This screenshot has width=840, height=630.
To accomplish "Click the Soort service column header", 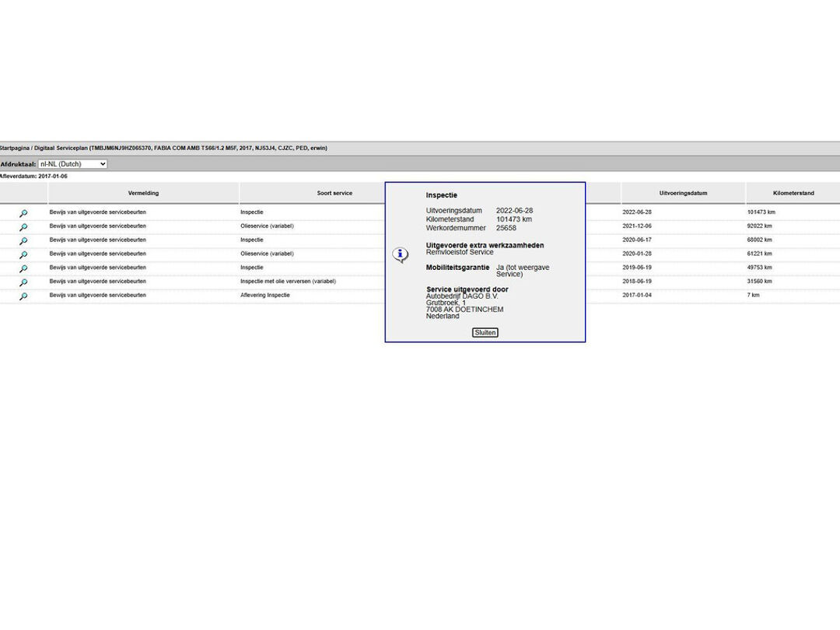I will (334, 193).
